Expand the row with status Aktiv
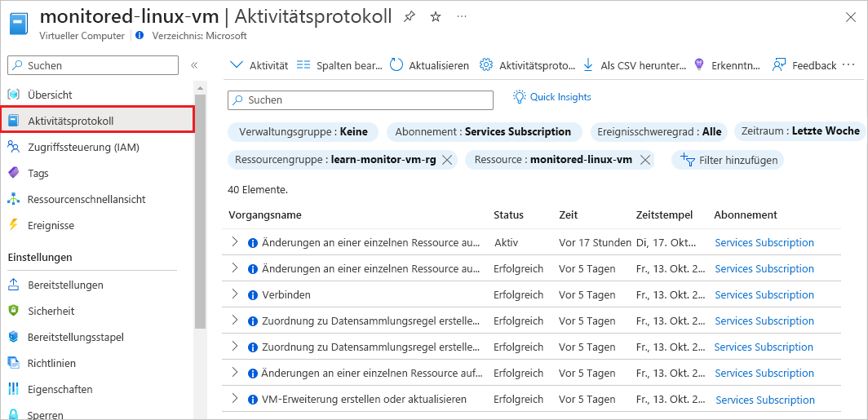Viewport: 868px width, 420px height. (x=235, y=242)
